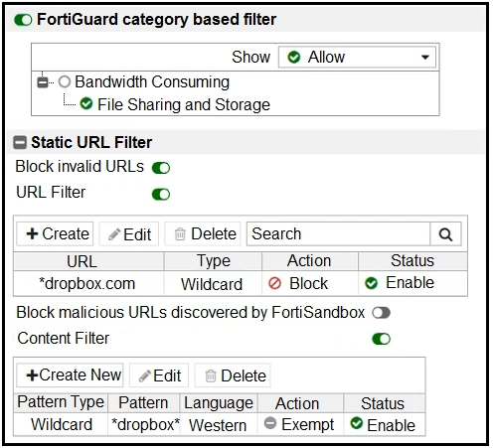The image size is (493, 448).
Task: Click the gray Exempt action icon
Action: pos(270,423)
